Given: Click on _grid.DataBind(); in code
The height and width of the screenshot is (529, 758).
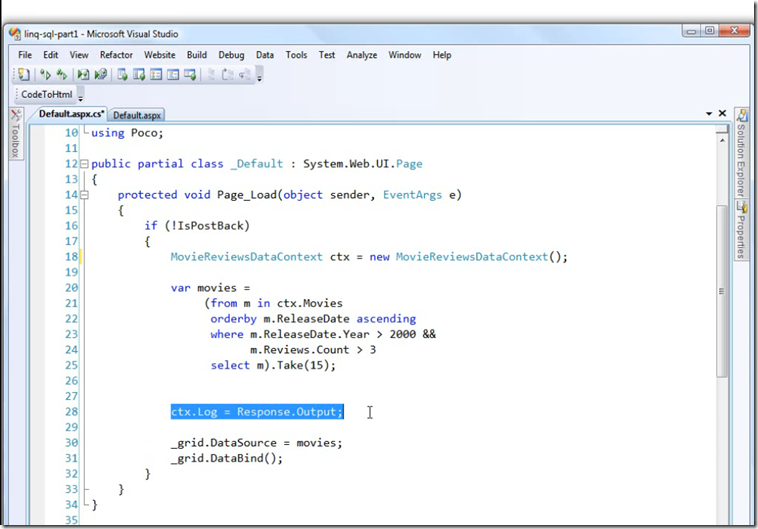Looking at the screenshot, I should point(227,458).
